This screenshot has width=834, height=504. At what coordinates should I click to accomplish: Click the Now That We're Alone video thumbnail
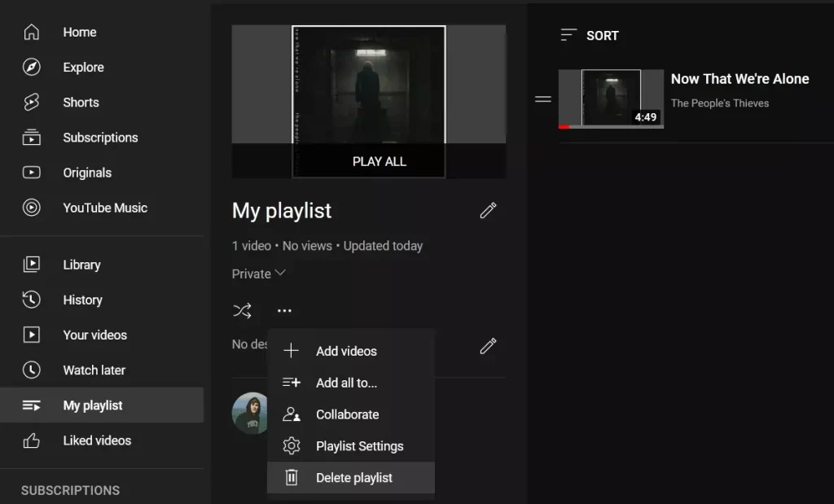point(611,99)
